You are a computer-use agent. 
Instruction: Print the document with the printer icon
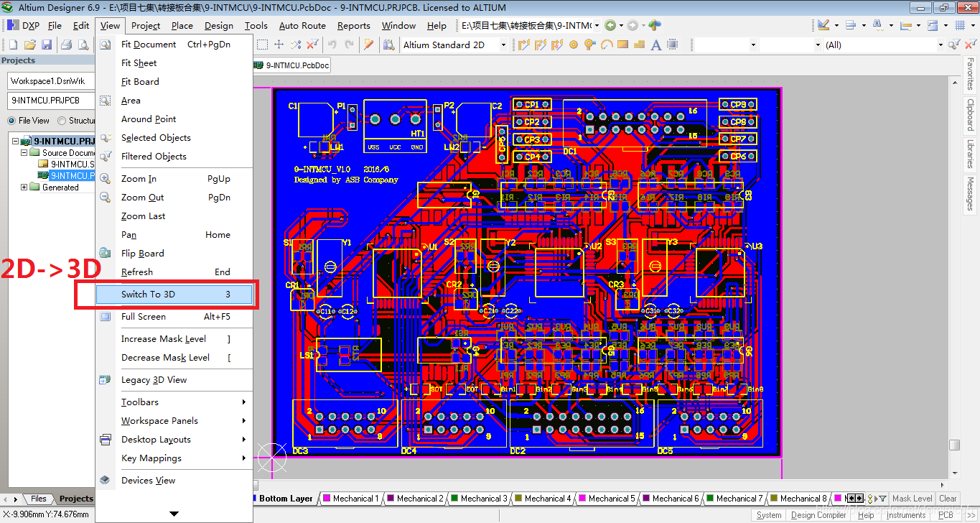(x=66, y=45)
